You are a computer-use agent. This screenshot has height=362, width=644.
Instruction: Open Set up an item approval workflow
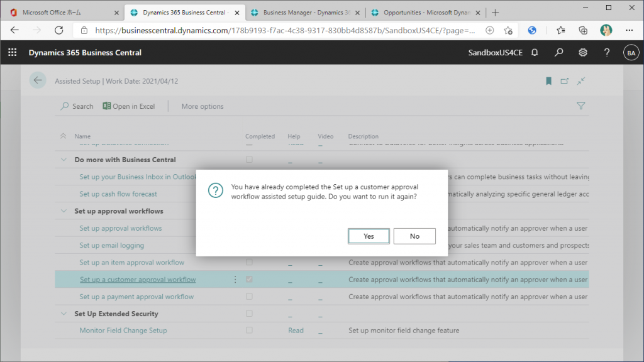pos(132,263)
